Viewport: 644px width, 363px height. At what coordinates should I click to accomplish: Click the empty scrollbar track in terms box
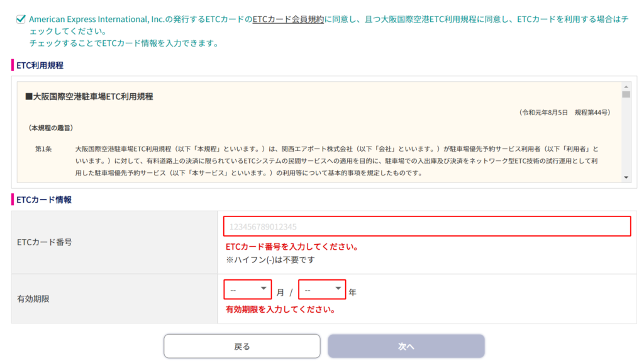coord(626,138)
